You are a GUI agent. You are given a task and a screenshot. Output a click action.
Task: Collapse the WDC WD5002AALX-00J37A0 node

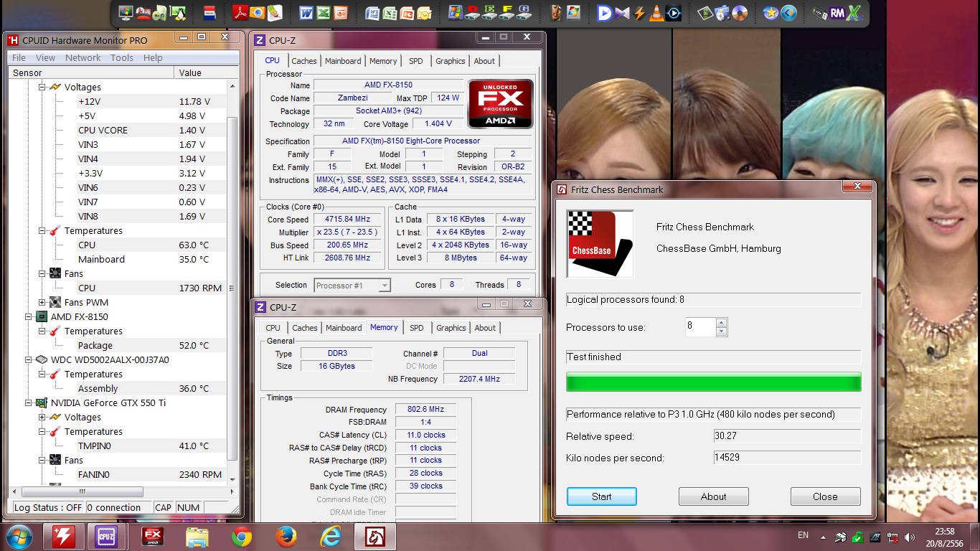tap(29, 359)
